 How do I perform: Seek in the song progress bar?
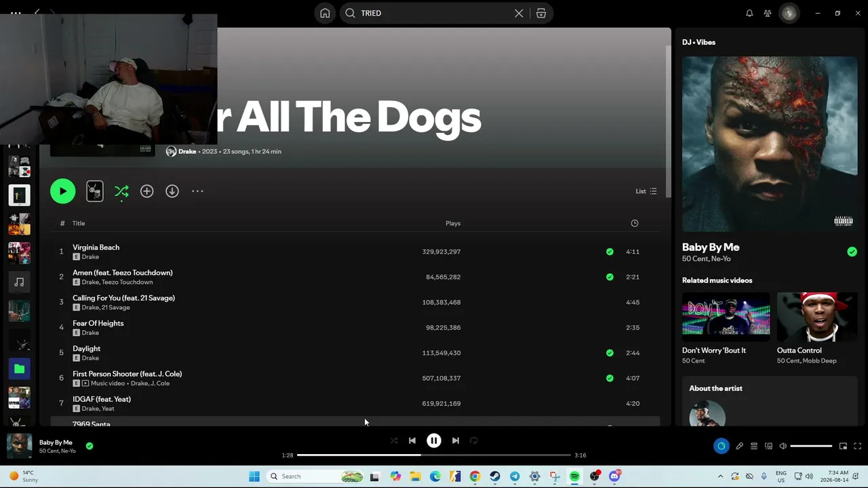(x=434, y=455)
